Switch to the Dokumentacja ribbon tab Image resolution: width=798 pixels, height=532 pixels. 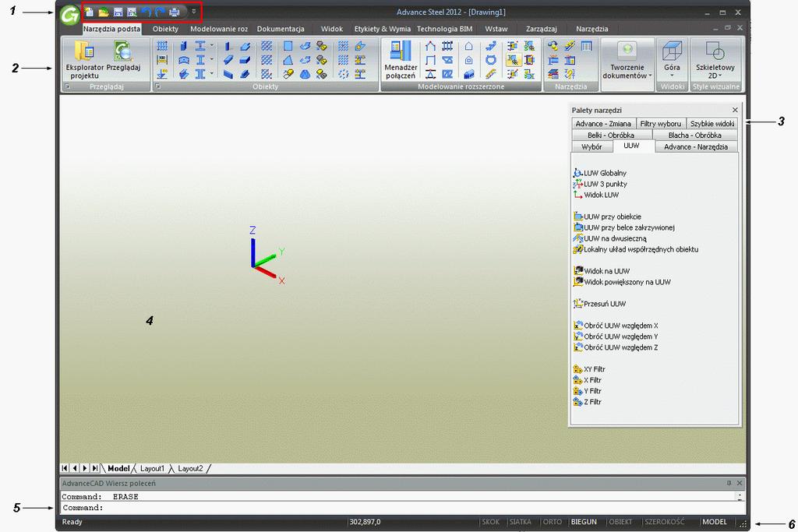[x=281, y=29]
